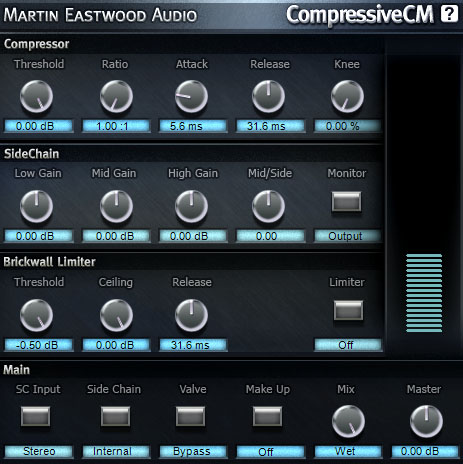Click the Brickwall Limiter Release knob
This screenshot has height=464, width=463.
tap(192, 315)
